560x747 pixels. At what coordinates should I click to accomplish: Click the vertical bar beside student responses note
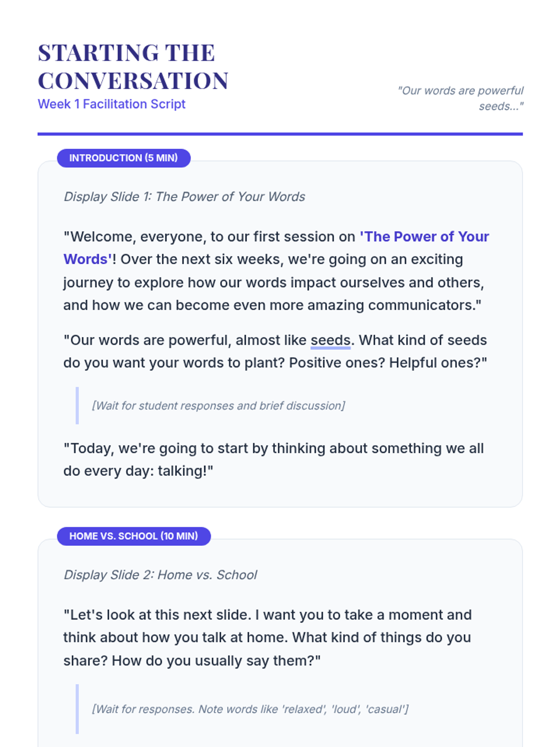[x=77, y=406]
